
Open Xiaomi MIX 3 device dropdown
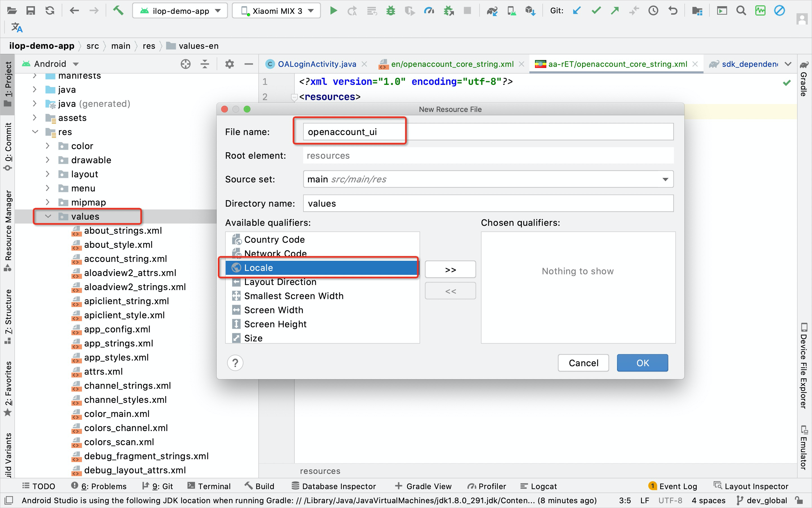(276, 11)
